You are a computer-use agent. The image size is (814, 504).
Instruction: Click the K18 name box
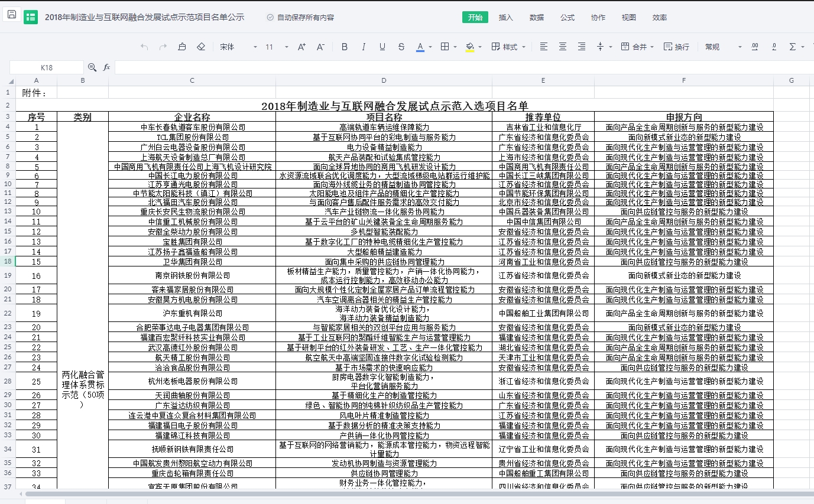point(47,67)
